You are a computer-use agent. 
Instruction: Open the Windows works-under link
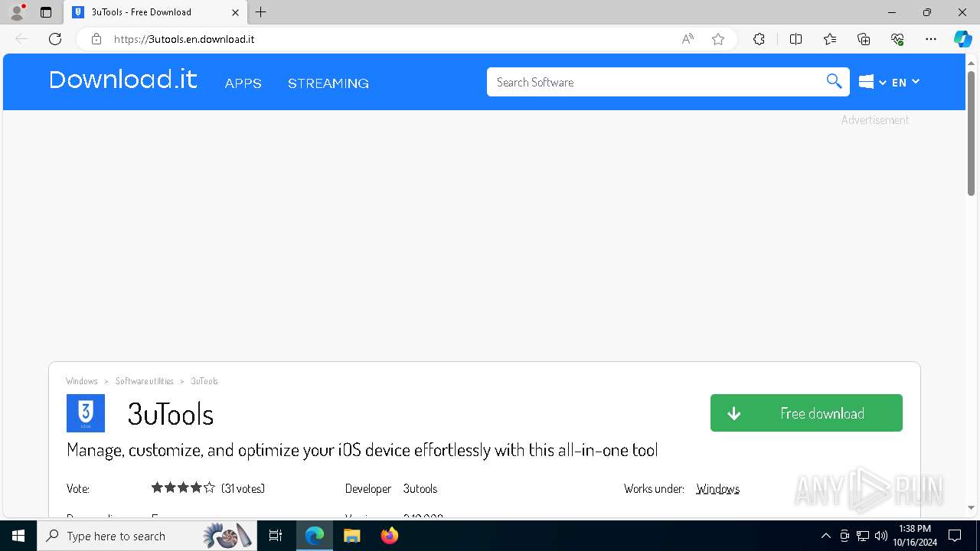(717, 488)
